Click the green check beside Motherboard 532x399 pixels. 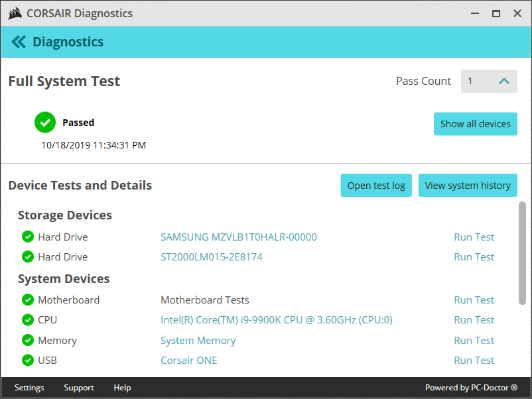pos(28,300)
